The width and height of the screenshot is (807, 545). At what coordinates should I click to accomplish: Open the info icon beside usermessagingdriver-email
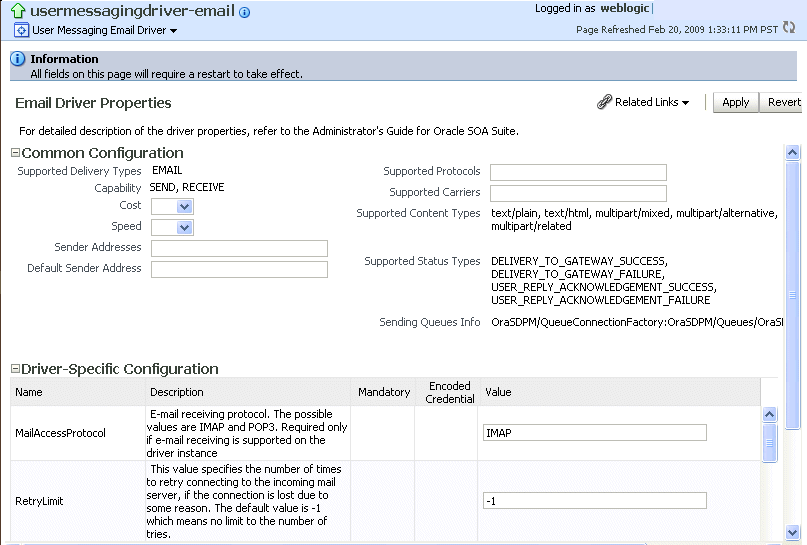click(244, 12)
